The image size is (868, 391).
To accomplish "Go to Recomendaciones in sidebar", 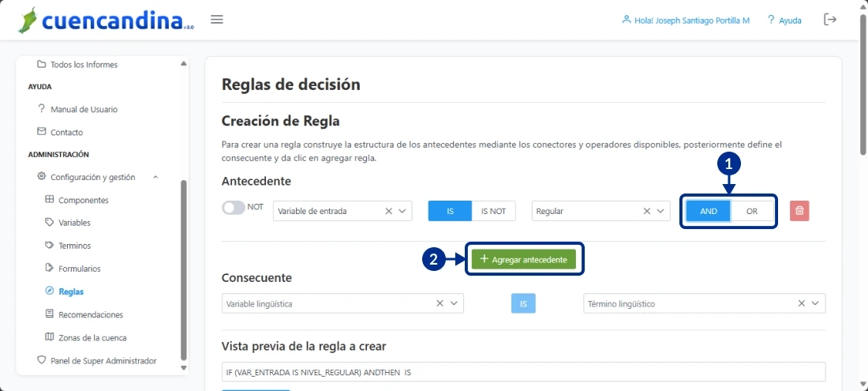I will pyautogui.click(x=90, y=314).
